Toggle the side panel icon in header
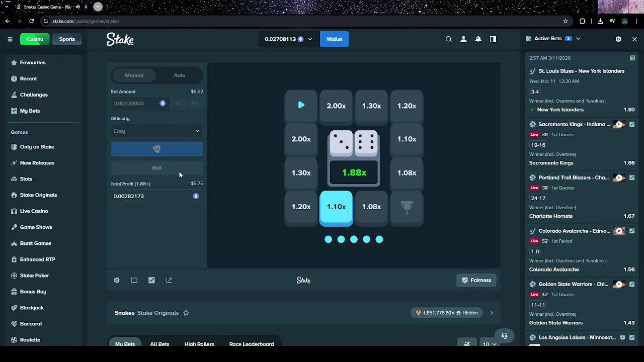This screenshot has width=644, height=362. [x=493, y=39]
